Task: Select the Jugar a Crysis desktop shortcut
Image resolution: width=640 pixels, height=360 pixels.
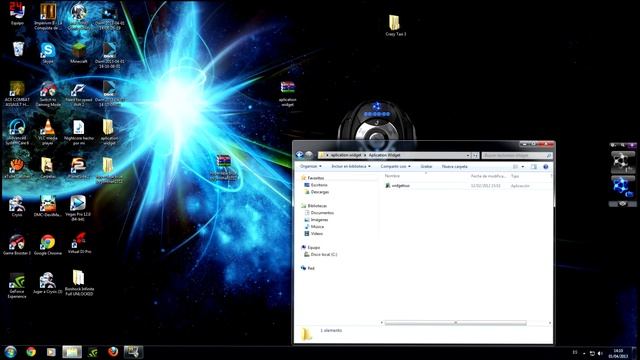Action: point(47,283)
